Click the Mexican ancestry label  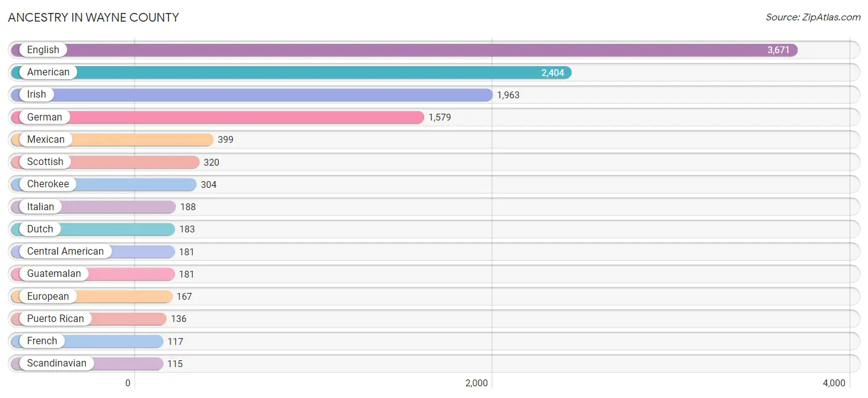tap(46, 140)
